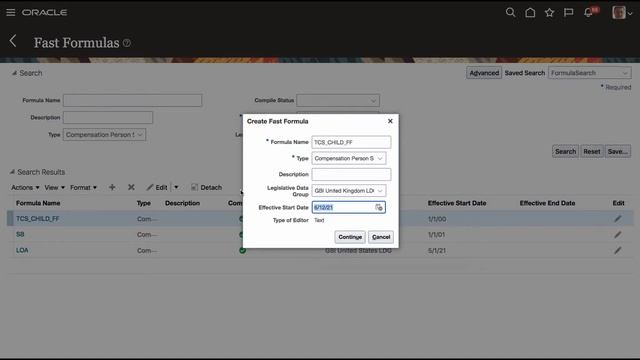640x360 pixels.
Task: Click the Description column header
Action: (182, 203)
